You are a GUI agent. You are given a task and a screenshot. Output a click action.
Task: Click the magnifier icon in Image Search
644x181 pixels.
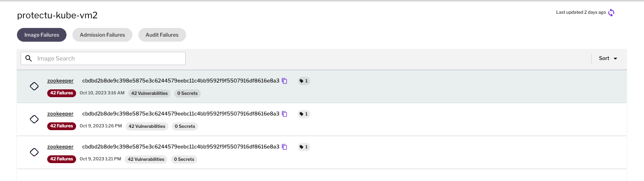click(x=29, y=58)
